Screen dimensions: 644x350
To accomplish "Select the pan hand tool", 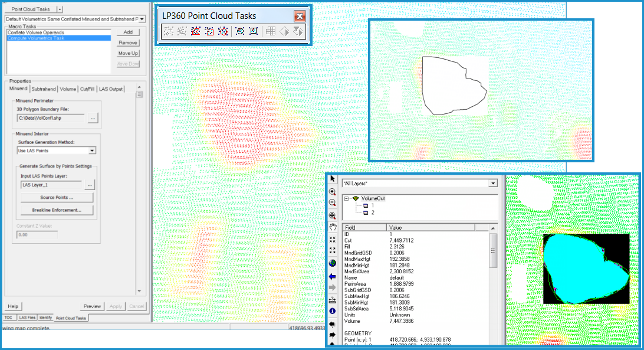I will [x=333, y=227].
